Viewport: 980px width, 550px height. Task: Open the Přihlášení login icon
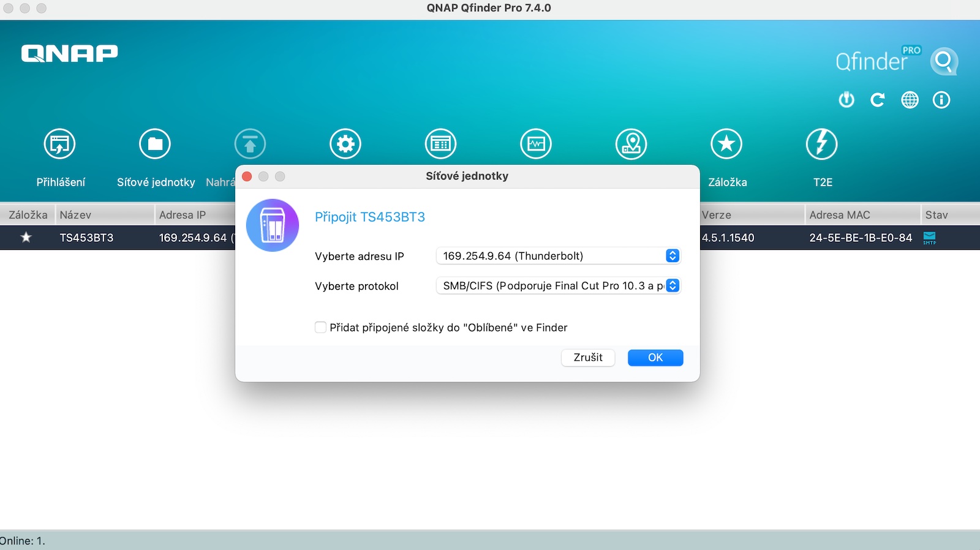coord(59,144)
